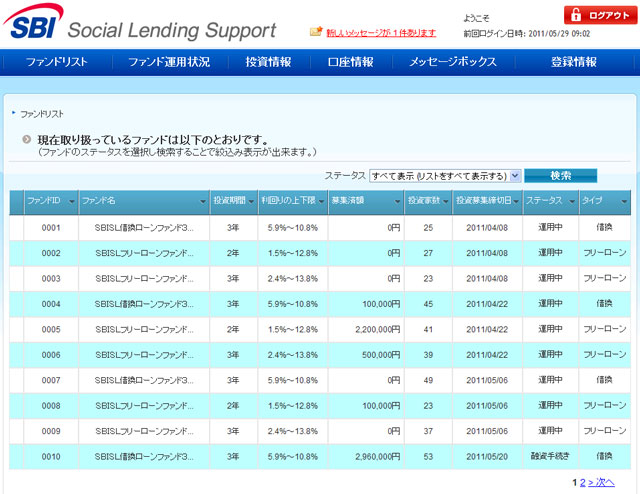
Task: Select fund ID 0001 cell
Action: tap(51, 228)
